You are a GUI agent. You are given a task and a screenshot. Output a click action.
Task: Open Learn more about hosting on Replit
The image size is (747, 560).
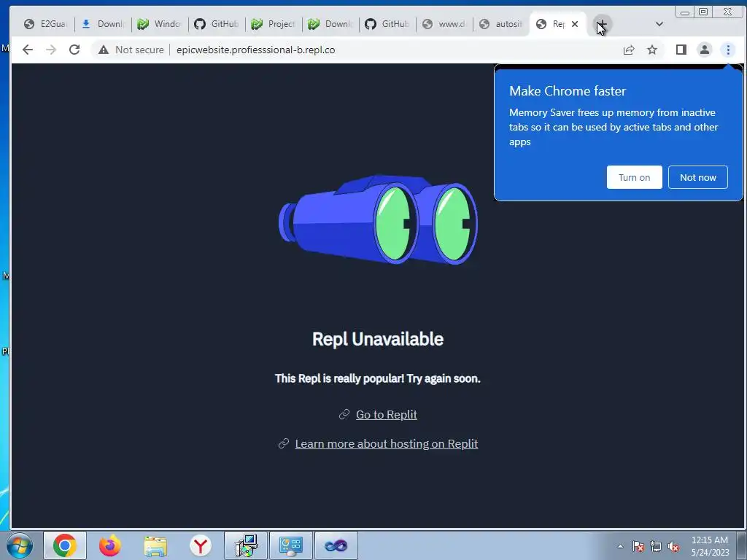387,444
